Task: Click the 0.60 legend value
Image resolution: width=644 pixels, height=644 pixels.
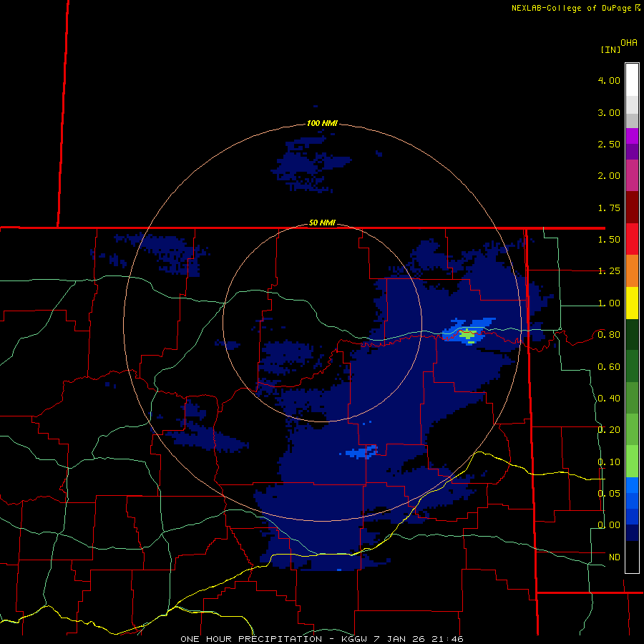Action: [609, 367]
